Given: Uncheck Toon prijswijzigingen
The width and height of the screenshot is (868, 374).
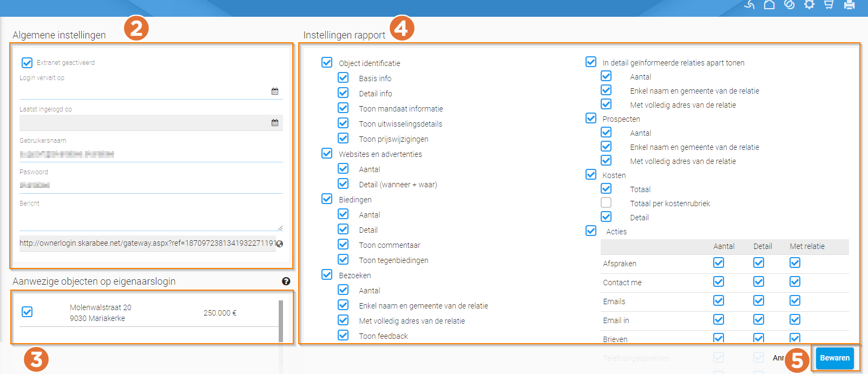Looking at the screenshot, I should pyautogui.click(x=343, y=138).
